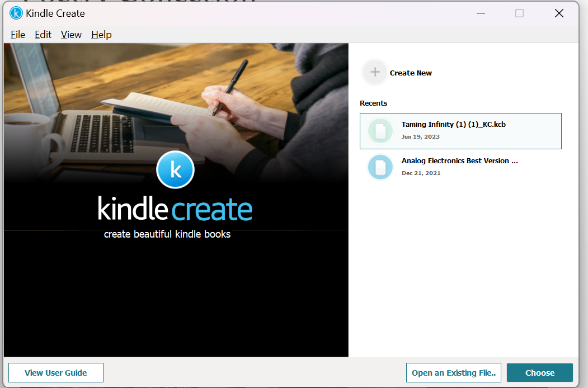Maximize the Kindle Create window
The height and width of the screenshot is (388, 588).
click(519, 13)
